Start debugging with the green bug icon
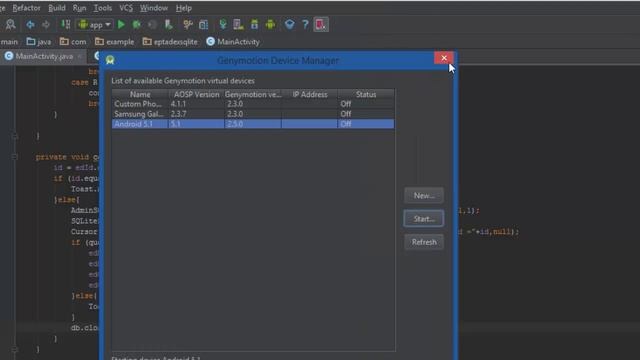 [x=137, y=25]
